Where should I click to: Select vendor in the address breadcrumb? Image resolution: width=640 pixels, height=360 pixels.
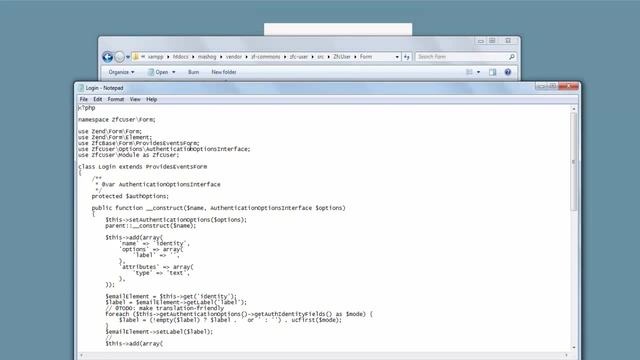pos(234,57)
